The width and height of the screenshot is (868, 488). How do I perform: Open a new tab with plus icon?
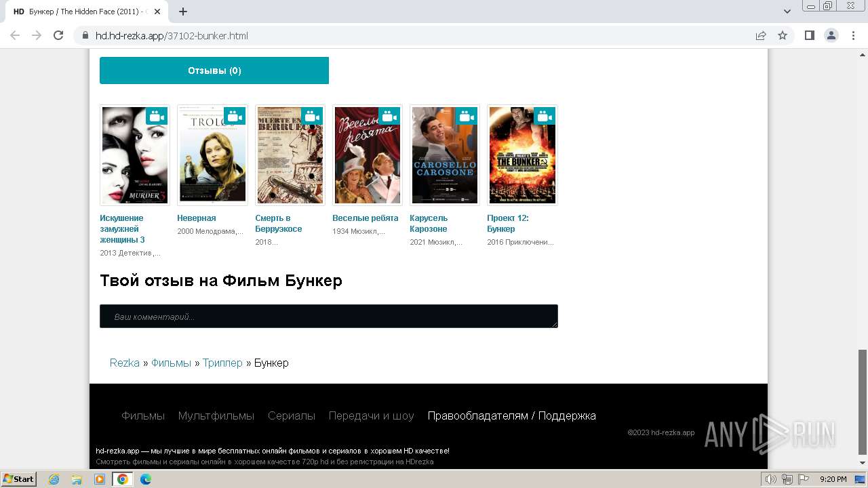[183, 12]
